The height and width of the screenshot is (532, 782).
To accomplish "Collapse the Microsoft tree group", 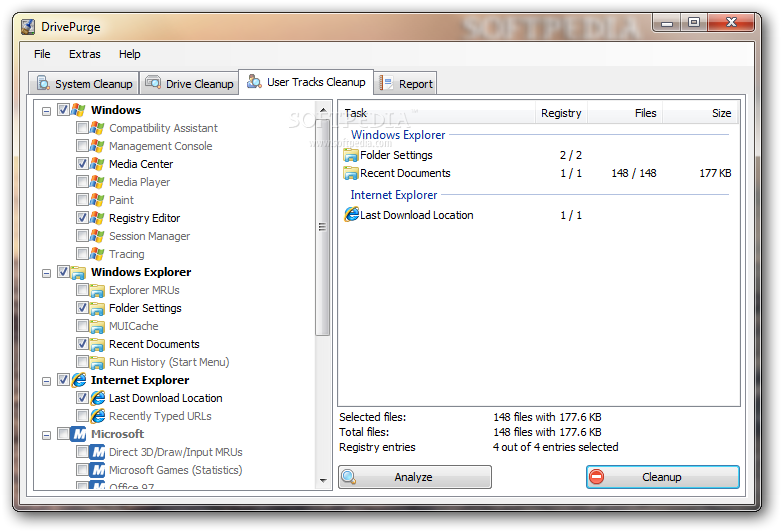I will [46, 435].
